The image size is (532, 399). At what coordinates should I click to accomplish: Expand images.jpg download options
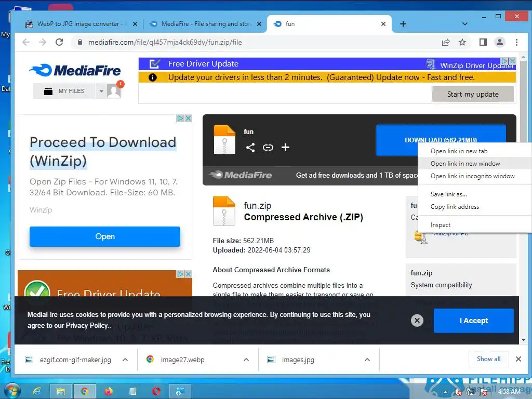pos(367,360)
